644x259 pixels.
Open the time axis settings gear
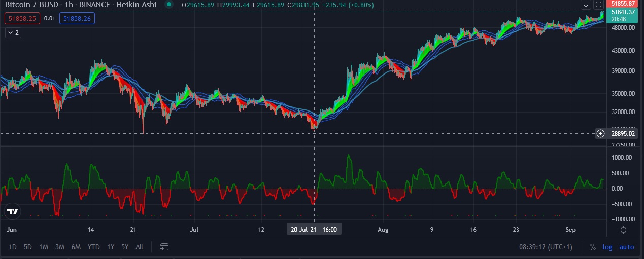point(624,230)
